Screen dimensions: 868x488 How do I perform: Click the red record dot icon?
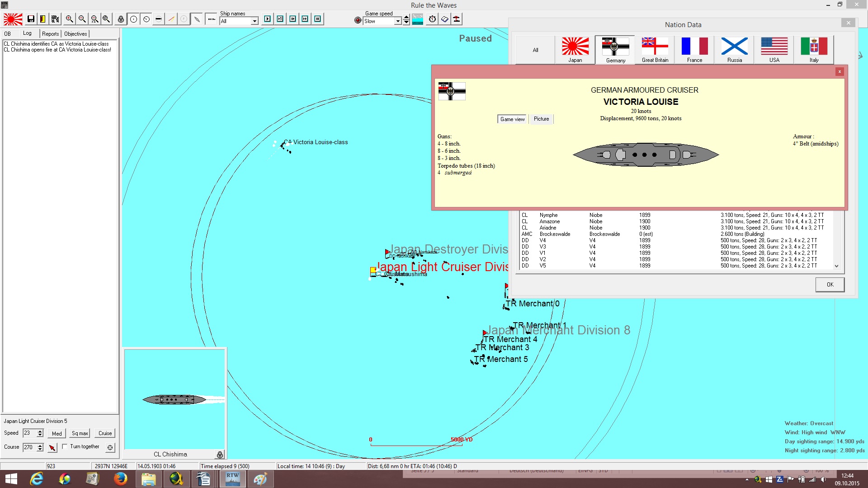pos(358,20)
